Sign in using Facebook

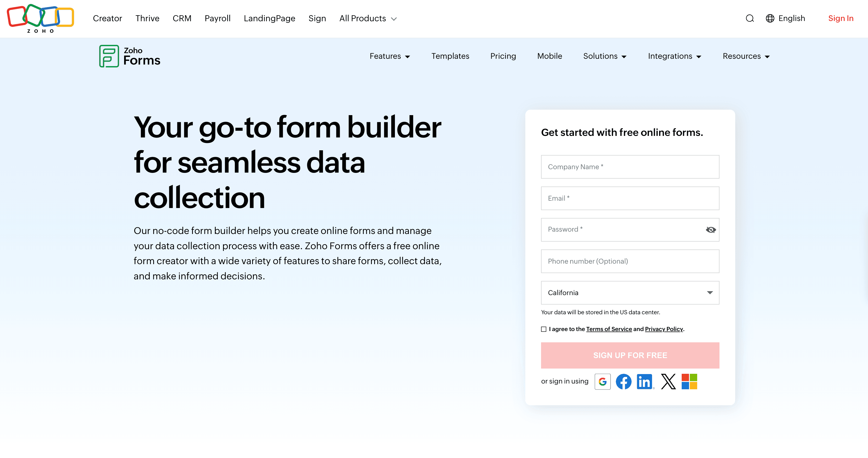point(624,381)
